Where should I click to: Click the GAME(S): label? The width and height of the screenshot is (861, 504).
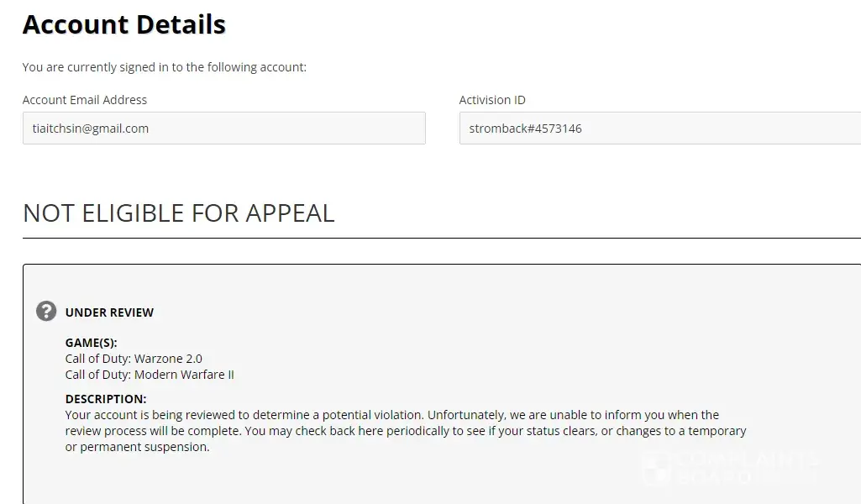click(x=92, y=343)
